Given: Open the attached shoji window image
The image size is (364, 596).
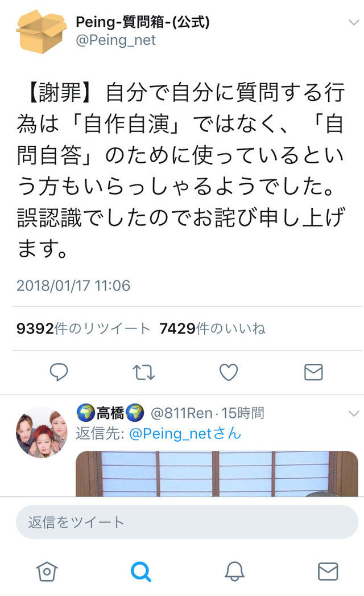Looking at the screenshot, I should coord(217,474).
